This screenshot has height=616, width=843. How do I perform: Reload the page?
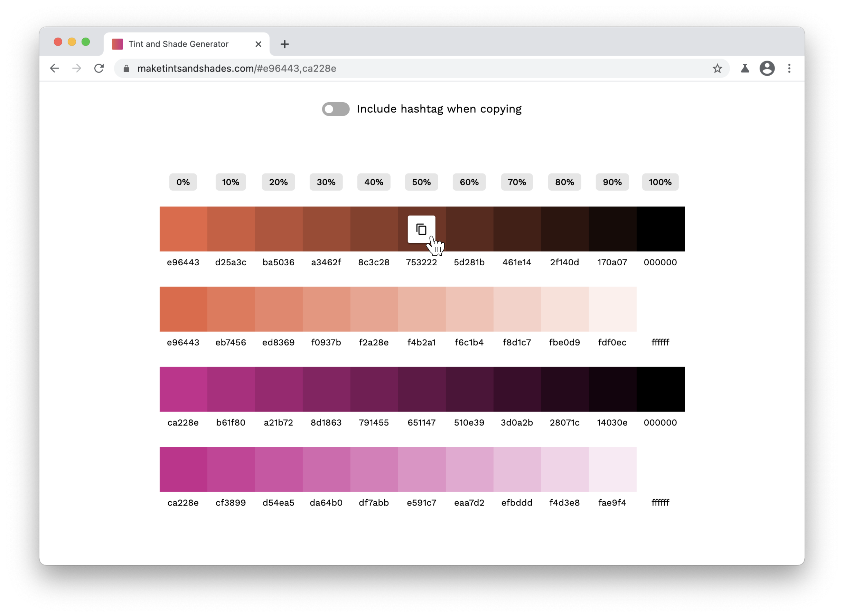click(99, 69)
